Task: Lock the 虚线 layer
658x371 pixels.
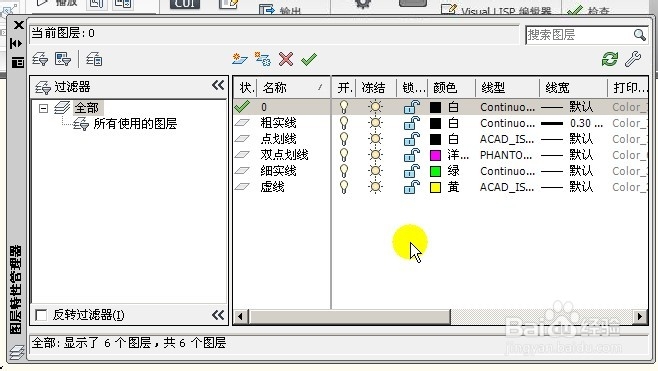Action: [412, 187]
